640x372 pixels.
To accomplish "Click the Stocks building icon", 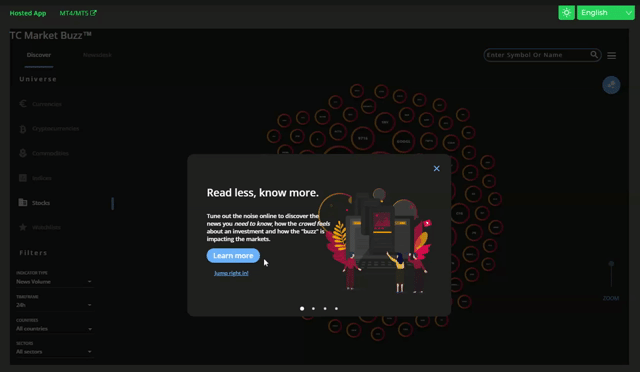I will pyautogui.click(x=23, y=202).
